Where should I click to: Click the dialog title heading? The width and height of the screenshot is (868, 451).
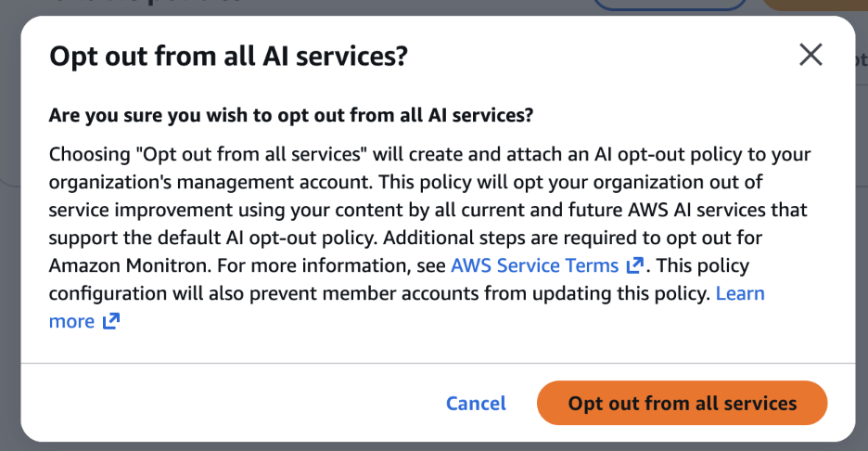pos(228,57)
